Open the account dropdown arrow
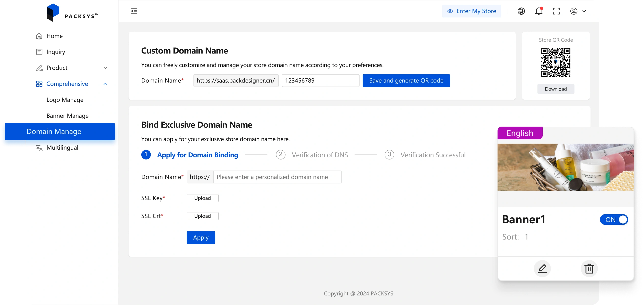644x305 pixels. click(584, 11)
